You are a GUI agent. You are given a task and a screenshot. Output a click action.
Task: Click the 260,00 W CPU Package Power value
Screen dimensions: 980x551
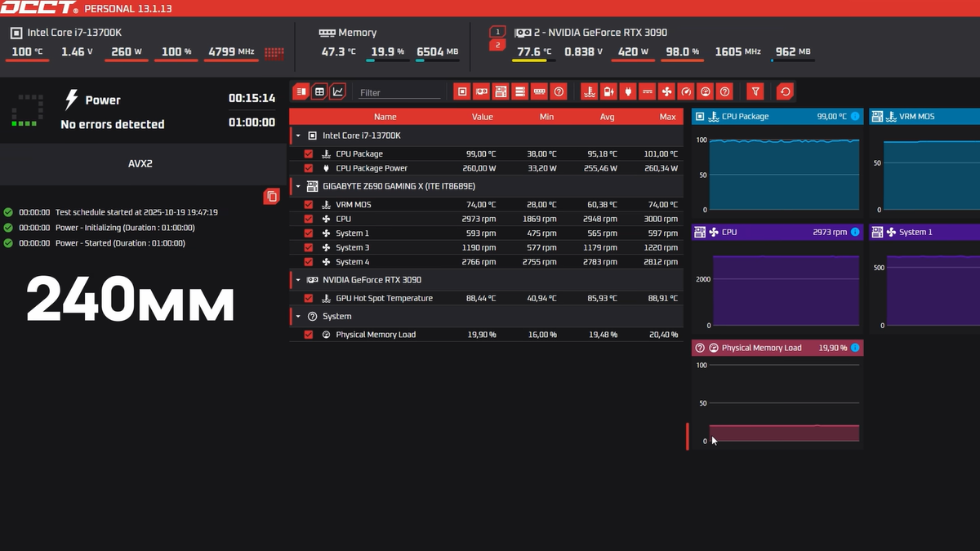pos(480,168)
